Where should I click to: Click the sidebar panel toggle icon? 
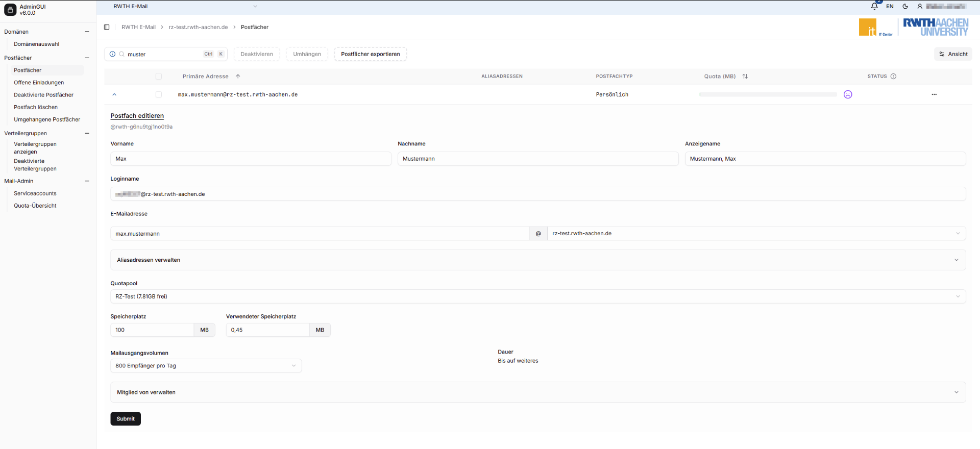(x=107, y=27)
